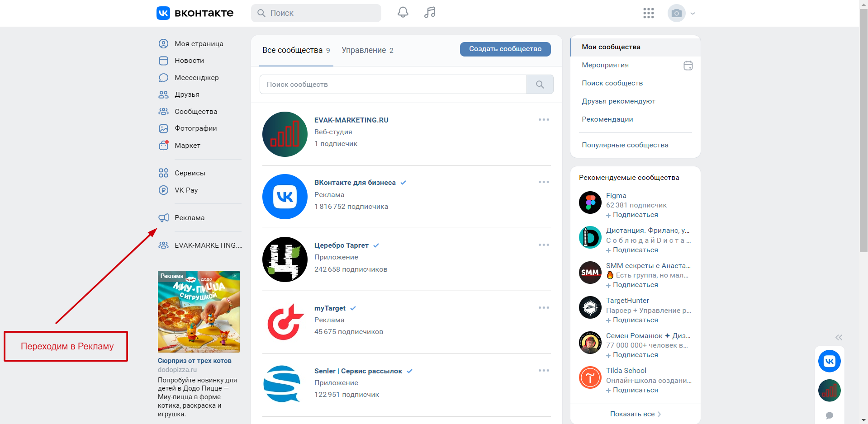Viewport: 868px width, 424px height.
Task: Open EVAK-MARKETING.RU community link
Action: point(351,120)
